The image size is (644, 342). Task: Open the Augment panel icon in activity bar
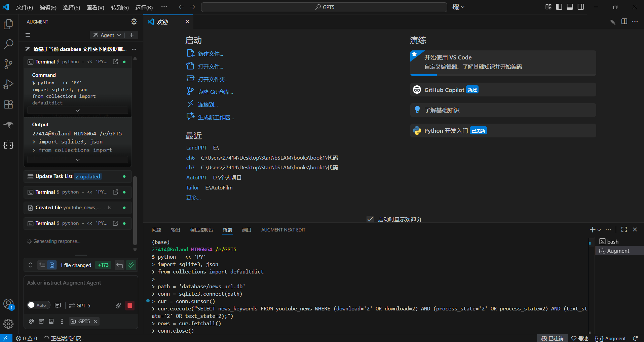click(x=8, y=145)
